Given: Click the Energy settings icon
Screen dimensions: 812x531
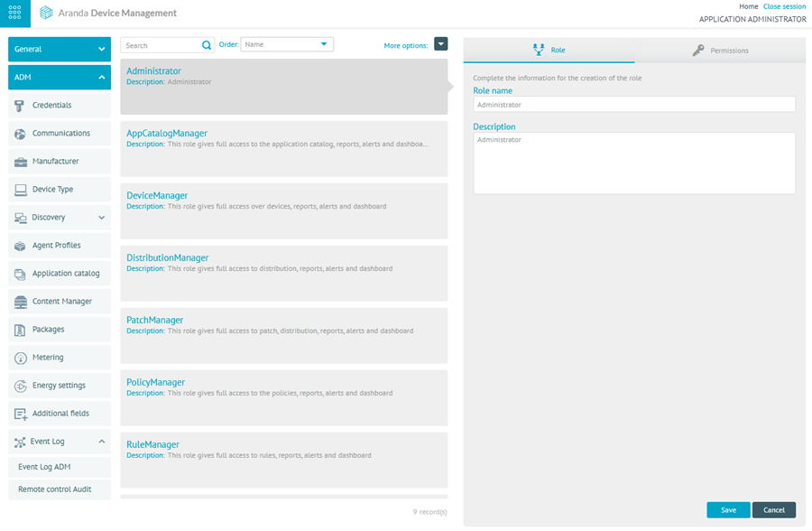Looking at the screenshot, I should coord(20,386).
